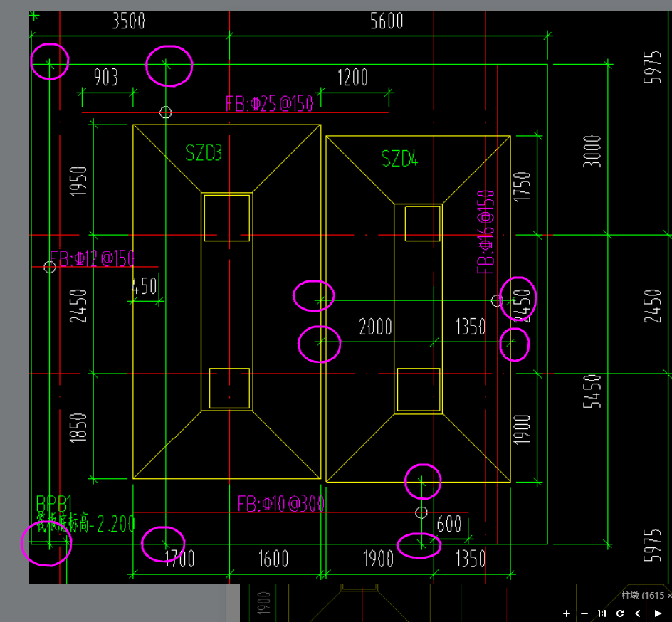Click the FB:Φ10@300 rebar annotation
Viewport: 672px width, 622px height.
pyautogui.click(x=280, y=504)
